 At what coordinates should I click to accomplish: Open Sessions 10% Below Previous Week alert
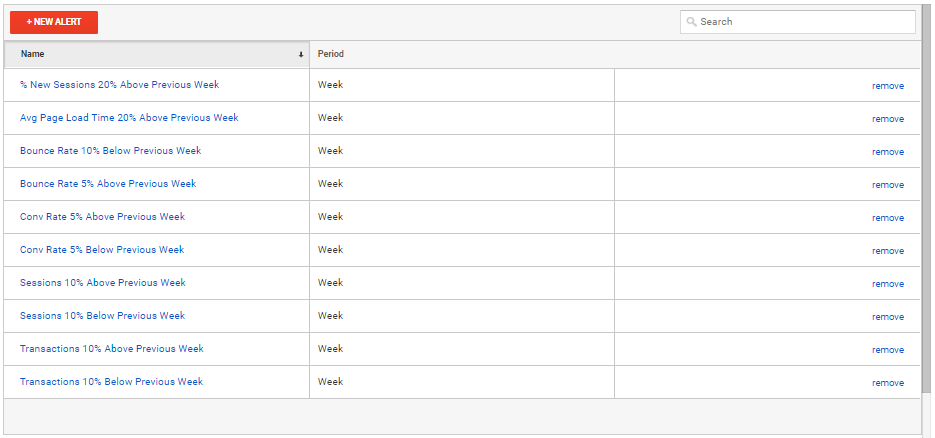tap(102, 315)
